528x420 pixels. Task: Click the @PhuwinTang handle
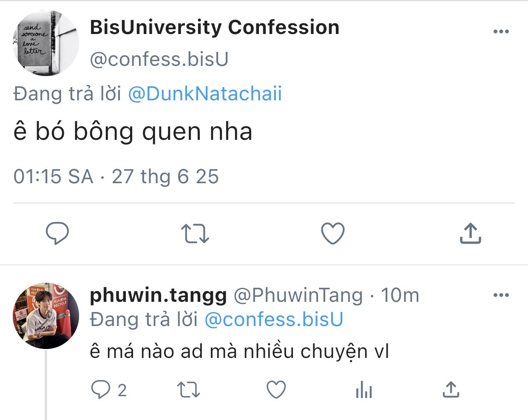tap(298, 295)
